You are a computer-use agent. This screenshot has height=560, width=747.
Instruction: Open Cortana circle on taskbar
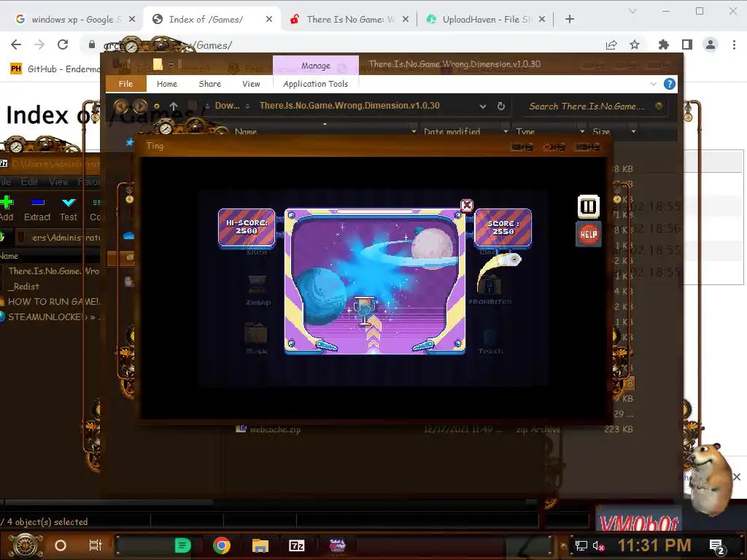(61, 545)
